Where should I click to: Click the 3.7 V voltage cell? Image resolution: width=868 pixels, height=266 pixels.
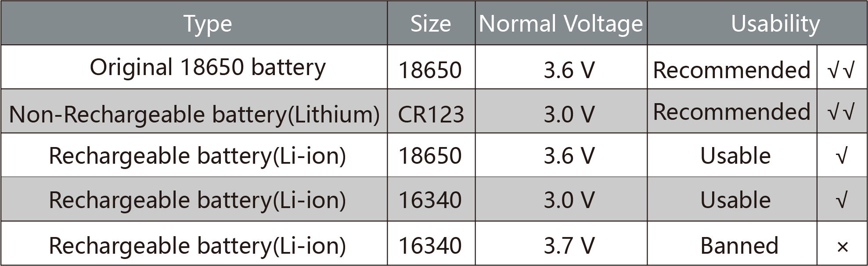[x=569, y=245]
